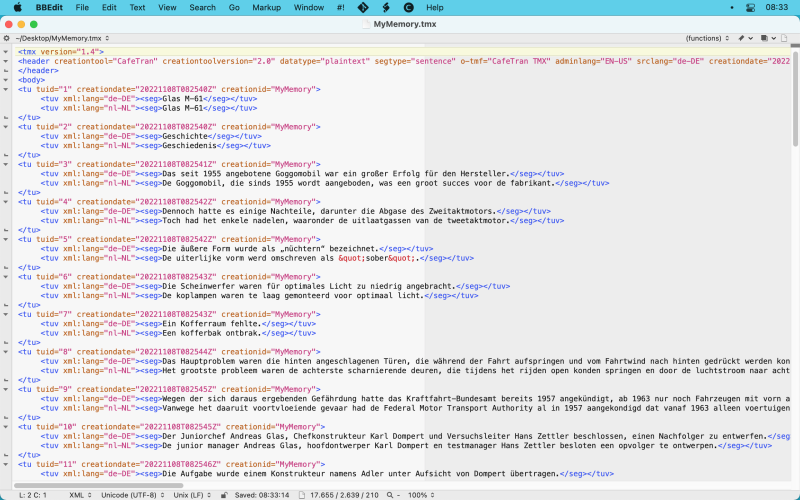Click the closing </header> tag line
The width and height of the screenshot is (800, 500).
(x=38, y=70)
